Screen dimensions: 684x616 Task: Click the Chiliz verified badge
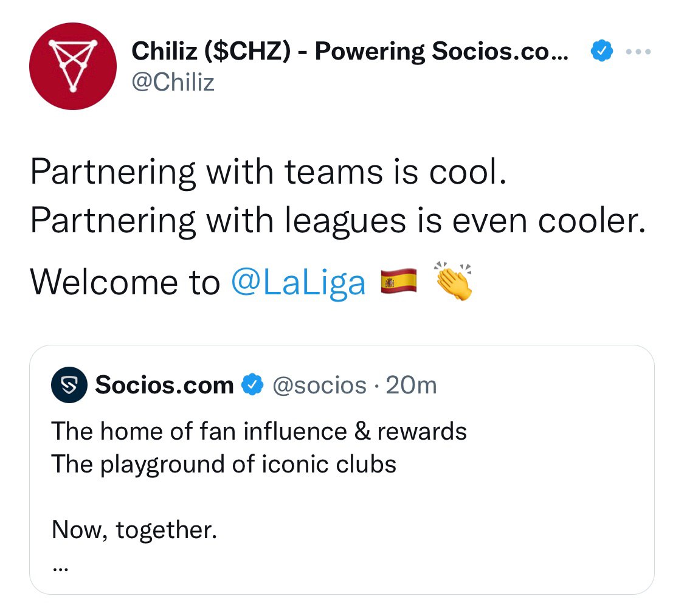point(601,52)
